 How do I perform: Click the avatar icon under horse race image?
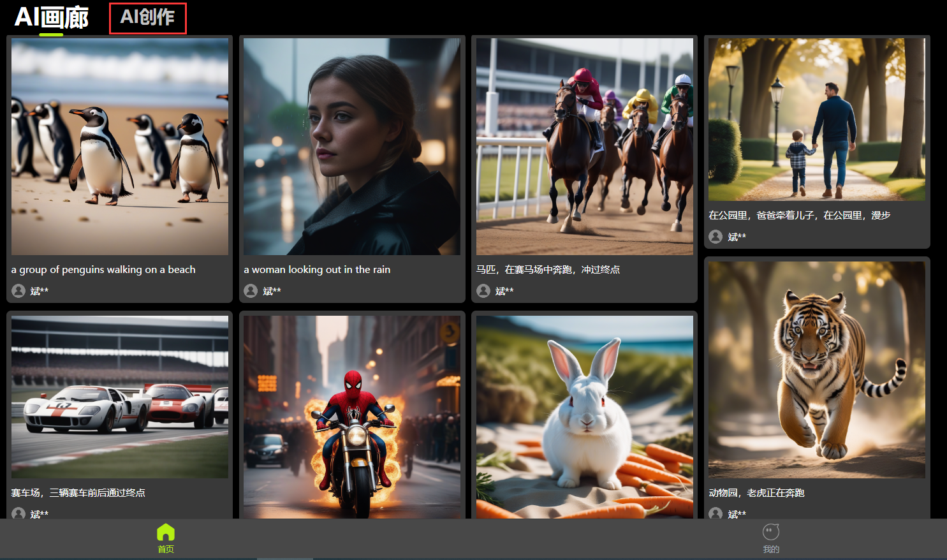(x=483, y=291)
